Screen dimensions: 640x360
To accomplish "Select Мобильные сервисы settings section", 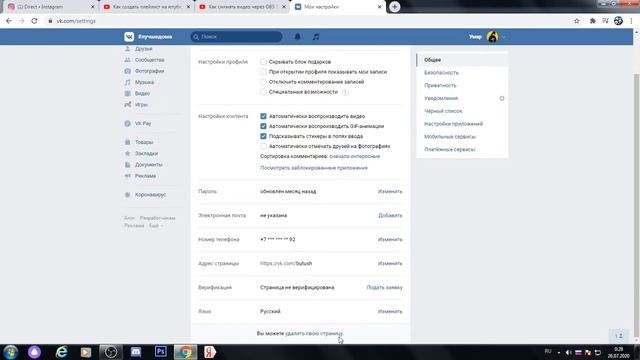I will coord(462,137).
